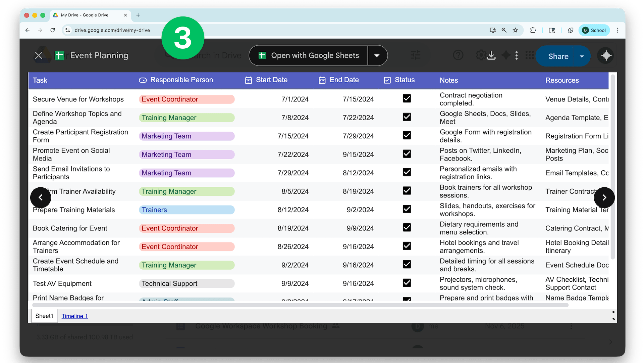Expand the Share button dropdown arrow
This screenshot has height=363, width=644.
(582, 56)
